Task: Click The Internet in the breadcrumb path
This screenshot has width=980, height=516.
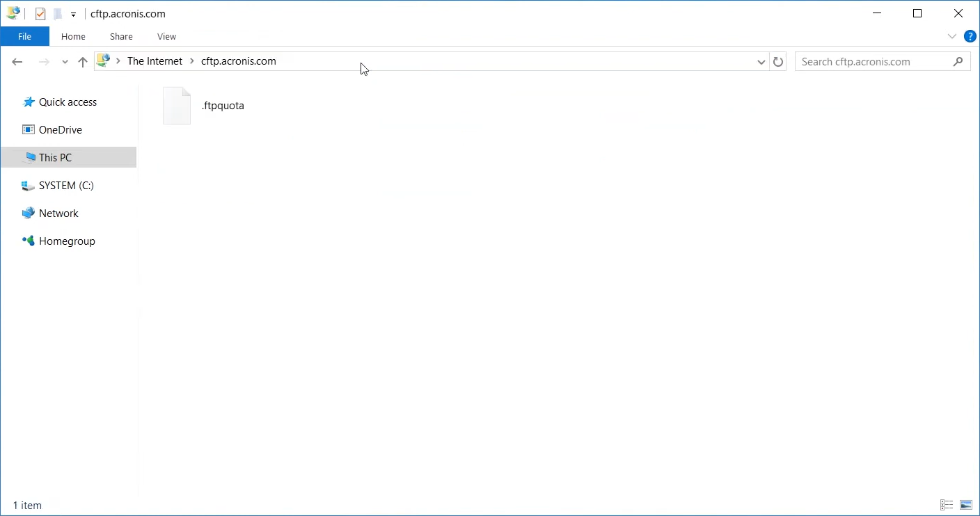Action: [155, 61]
